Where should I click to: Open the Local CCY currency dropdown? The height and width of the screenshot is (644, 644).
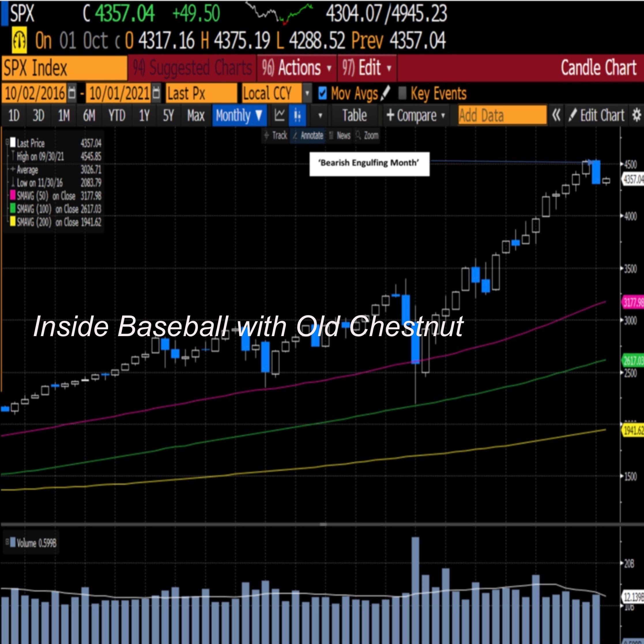[307, 93]
